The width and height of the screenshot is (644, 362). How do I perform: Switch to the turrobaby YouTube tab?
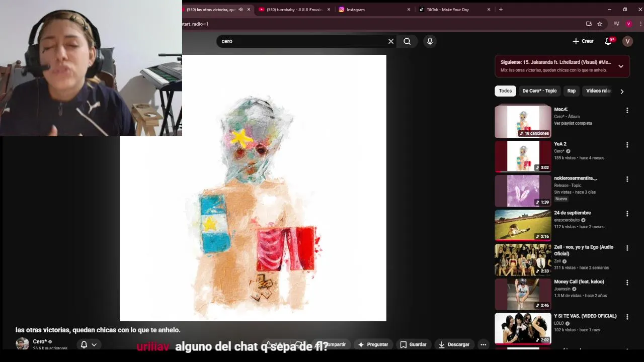pos(294,10)
